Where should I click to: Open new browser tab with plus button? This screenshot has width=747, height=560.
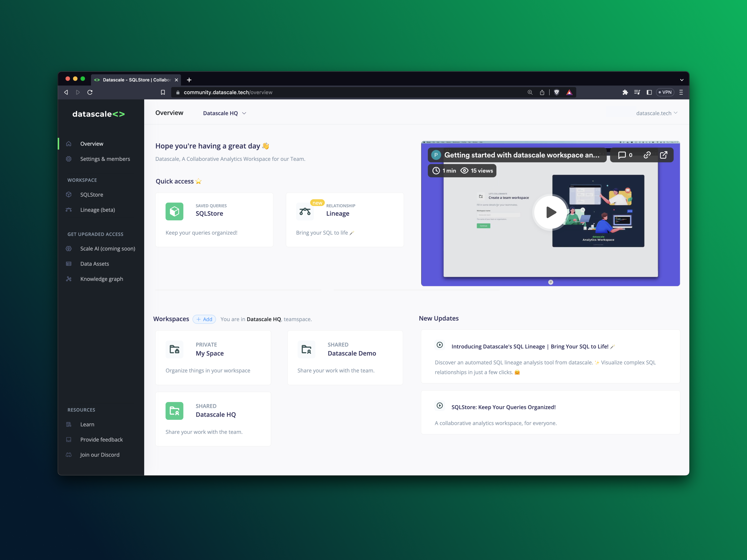(189, 80)
